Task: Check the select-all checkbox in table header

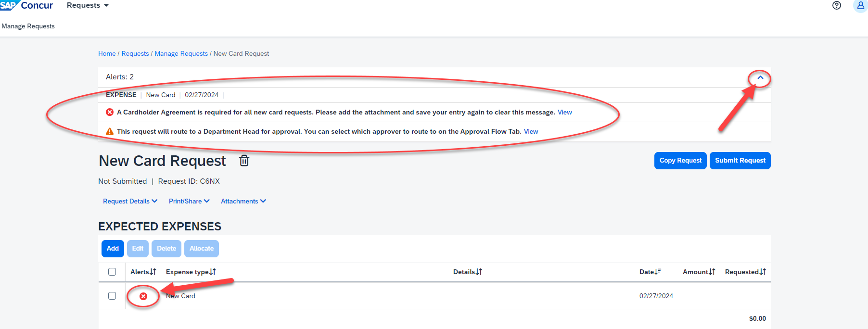Action: [x=112, y=272]
